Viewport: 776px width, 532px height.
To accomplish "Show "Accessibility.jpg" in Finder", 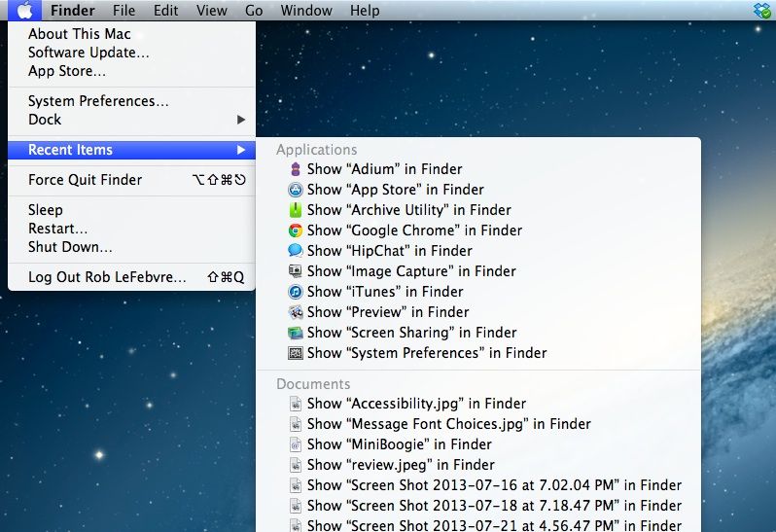I will click(x=416, y=404).
